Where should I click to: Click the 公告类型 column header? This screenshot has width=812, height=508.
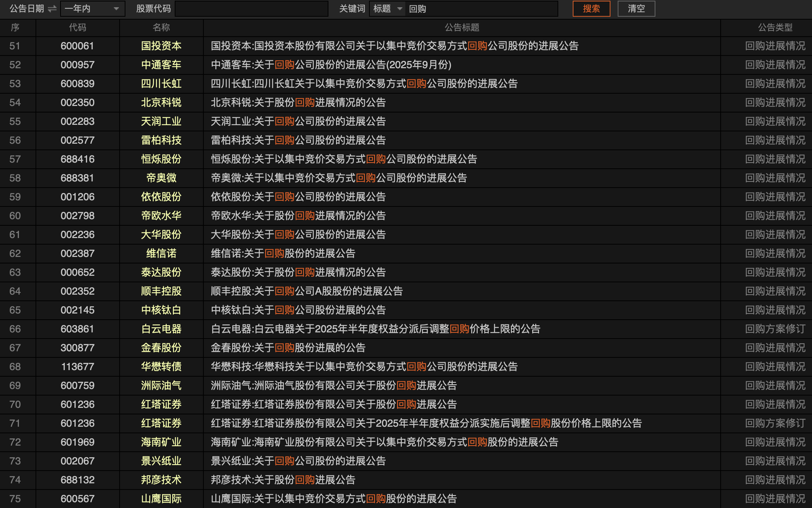pos(775,28)
